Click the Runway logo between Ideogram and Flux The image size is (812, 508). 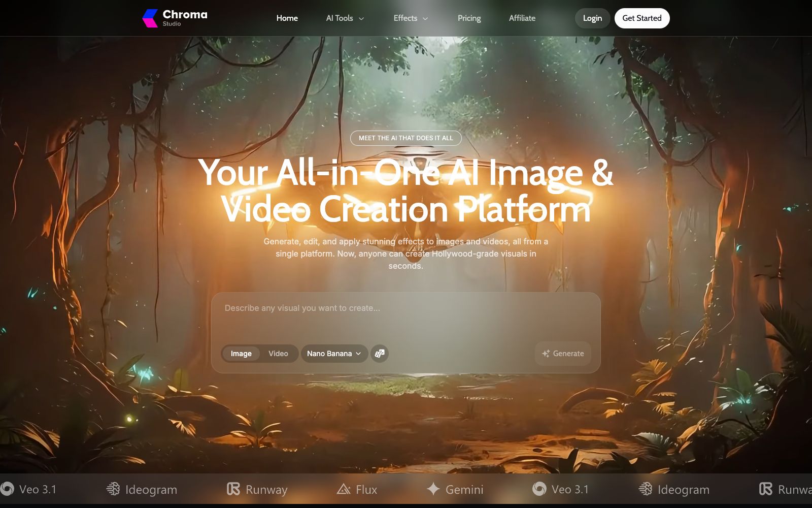point(257,489)
